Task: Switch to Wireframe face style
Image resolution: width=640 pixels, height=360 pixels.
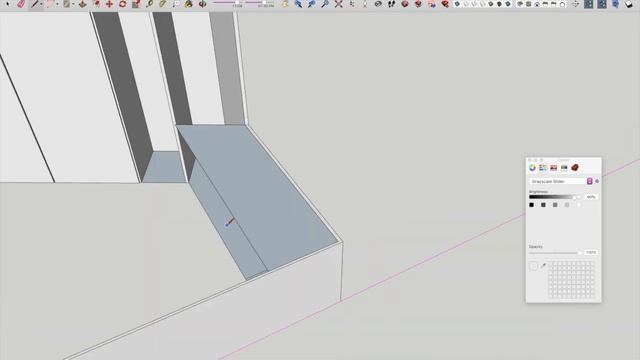Action: pyautogui.click(x=474, y=4)
